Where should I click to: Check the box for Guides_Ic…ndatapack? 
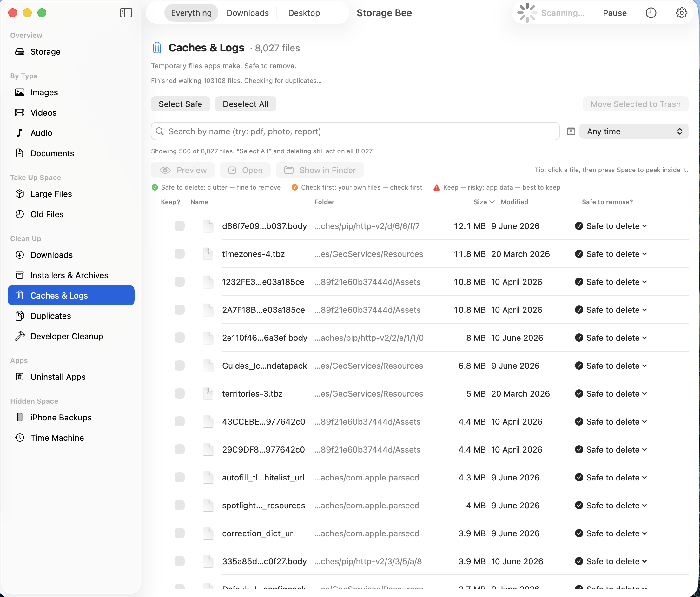click(x=179, y=366)
